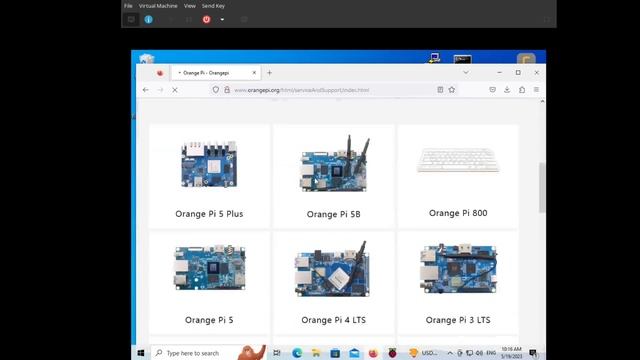Screen dimensions: 640x360
Task: Open the Orange Pi 3 LTS board image
Action: click(x=458, y=268)
